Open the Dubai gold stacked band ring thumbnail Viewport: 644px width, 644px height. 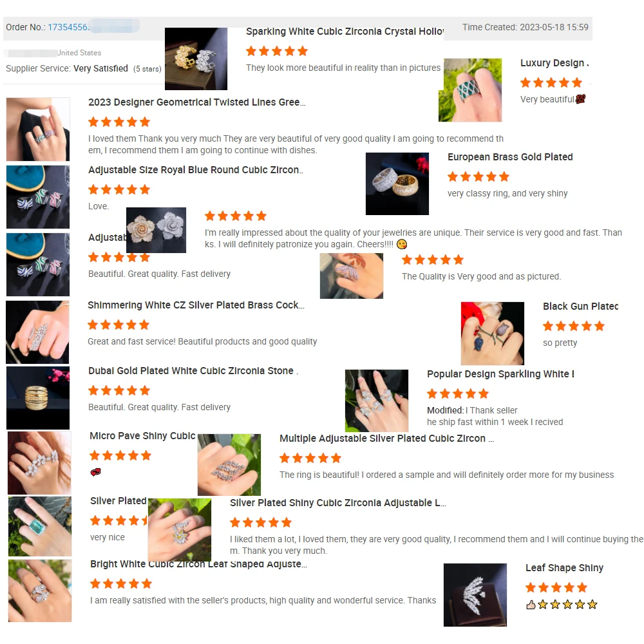[38, 398]
